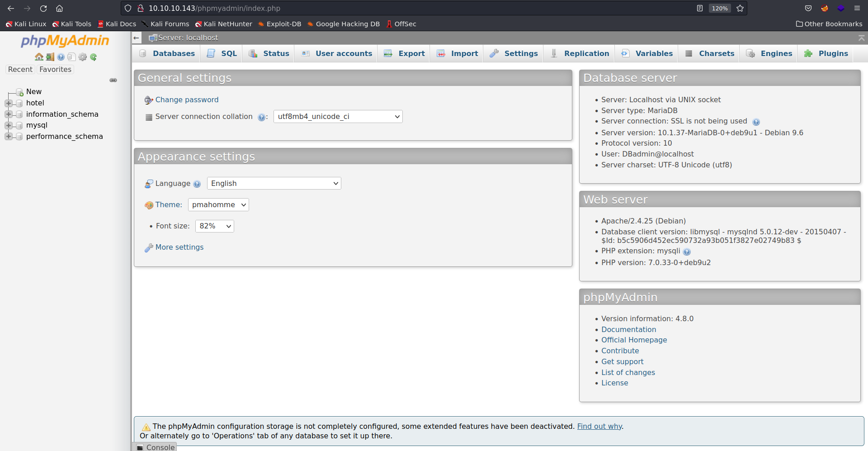Viewport: 868px width, 451px height.
Task: Open the SQL tab
Action: tap(222, 53)
